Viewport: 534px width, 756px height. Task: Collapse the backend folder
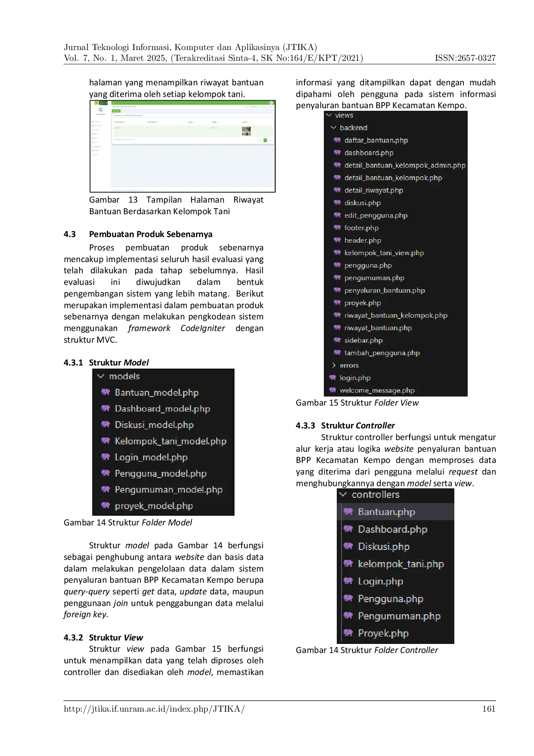click(333, 128)
